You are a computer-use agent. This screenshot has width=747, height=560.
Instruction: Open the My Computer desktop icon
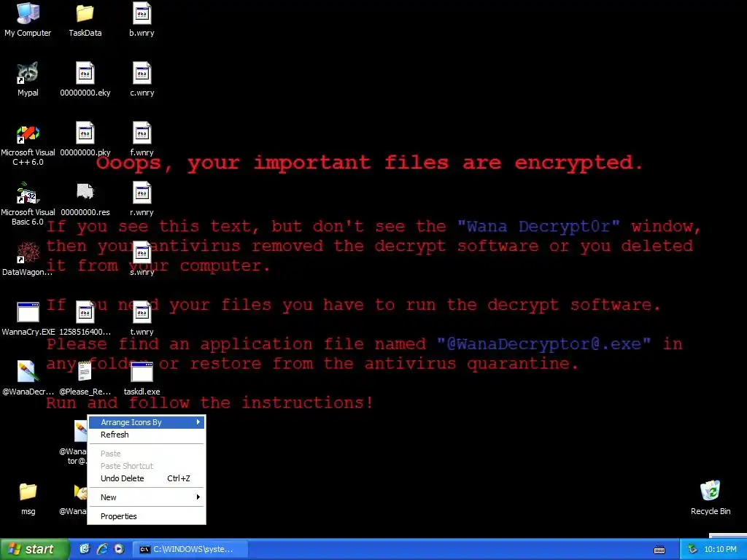coord(28,20)
